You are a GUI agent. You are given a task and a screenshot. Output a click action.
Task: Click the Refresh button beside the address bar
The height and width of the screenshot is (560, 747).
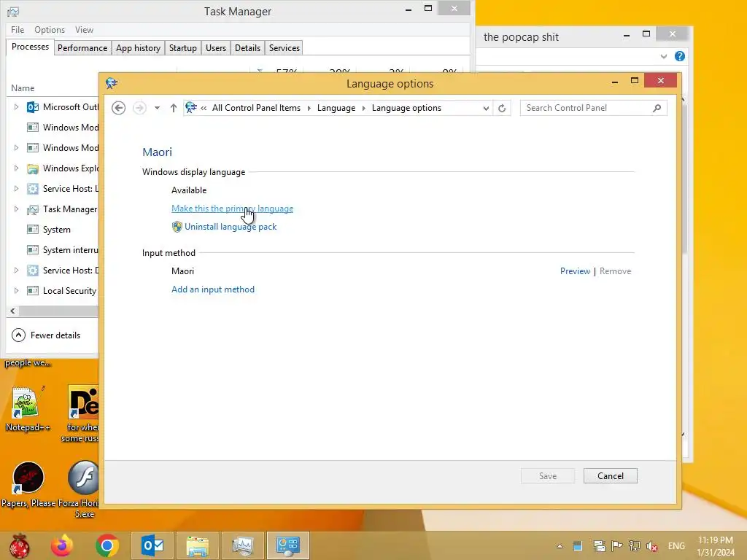(x=502, y=108)
